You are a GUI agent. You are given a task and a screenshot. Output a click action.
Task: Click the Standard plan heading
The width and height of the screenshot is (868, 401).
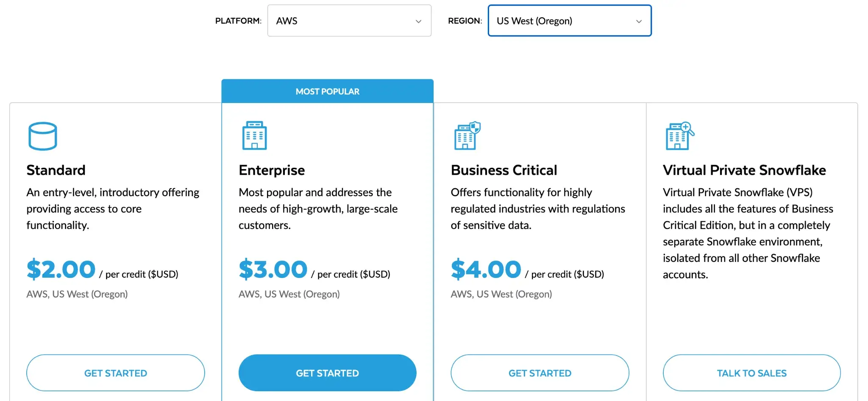[56, 170]
